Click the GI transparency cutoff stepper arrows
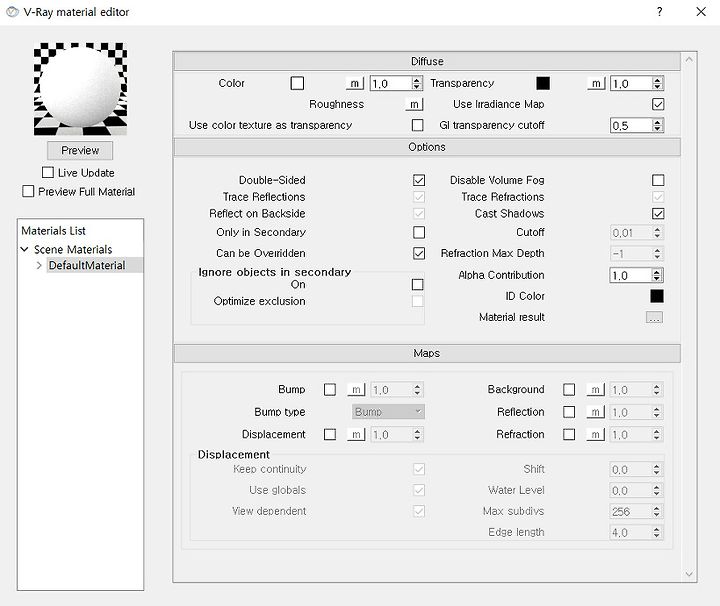This screenshot has height=606, width=720. click(x=658, y=125)
